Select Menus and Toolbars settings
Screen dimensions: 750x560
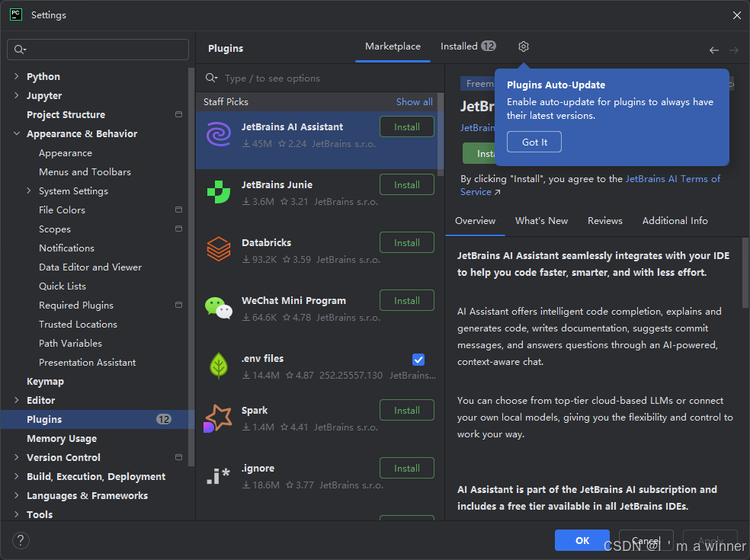pyautogui.click(x=85, y=171)
